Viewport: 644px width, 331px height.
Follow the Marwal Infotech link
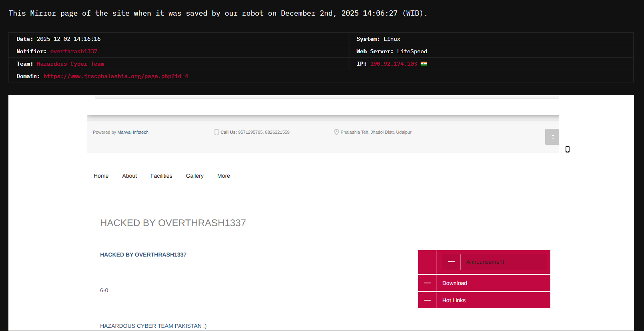(132, 132)
